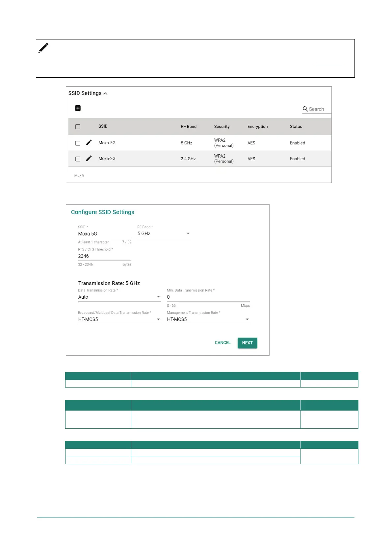The width and height of the screenshot is (392, 554).
Task: Click the note pencil icon at top
Action: tap(43, 48)
